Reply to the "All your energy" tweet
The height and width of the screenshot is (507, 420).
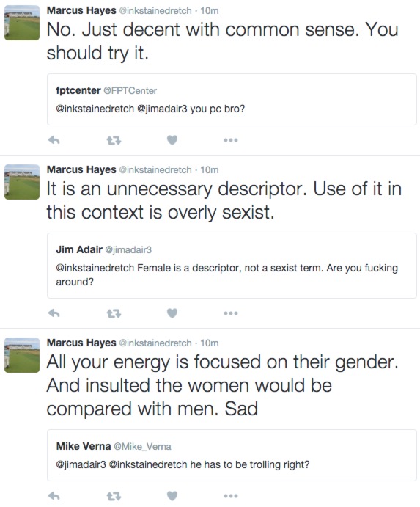tap(54, 496)
